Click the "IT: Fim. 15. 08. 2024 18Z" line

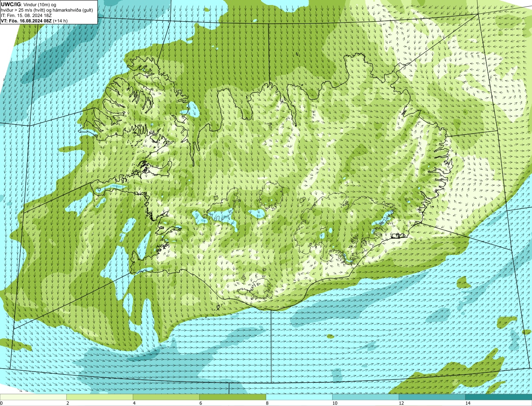[27, 15]
